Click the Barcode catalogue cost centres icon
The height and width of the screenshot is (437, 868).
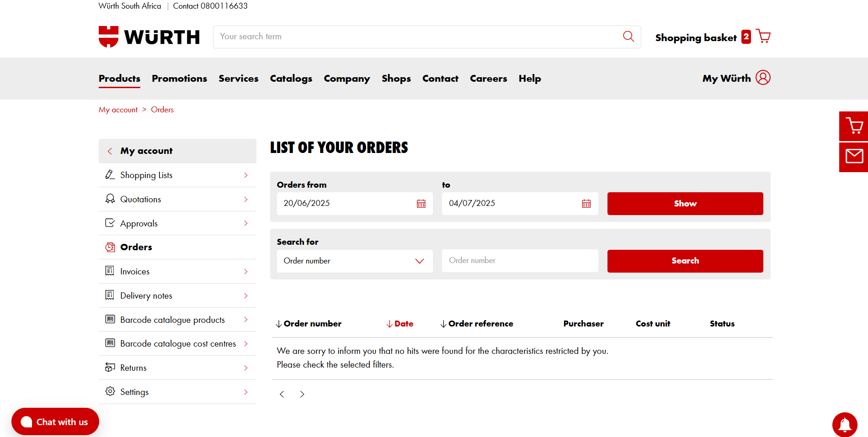click(x=110, y=343)
